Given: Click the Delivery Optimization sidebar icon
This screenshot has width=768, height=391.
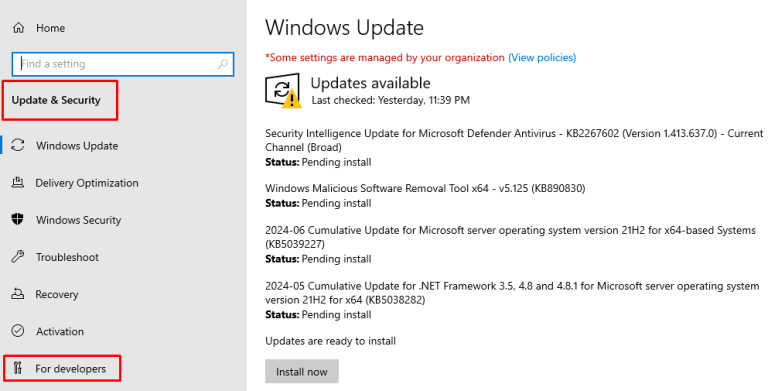Looking at the screenshot, I should [18, 182].
